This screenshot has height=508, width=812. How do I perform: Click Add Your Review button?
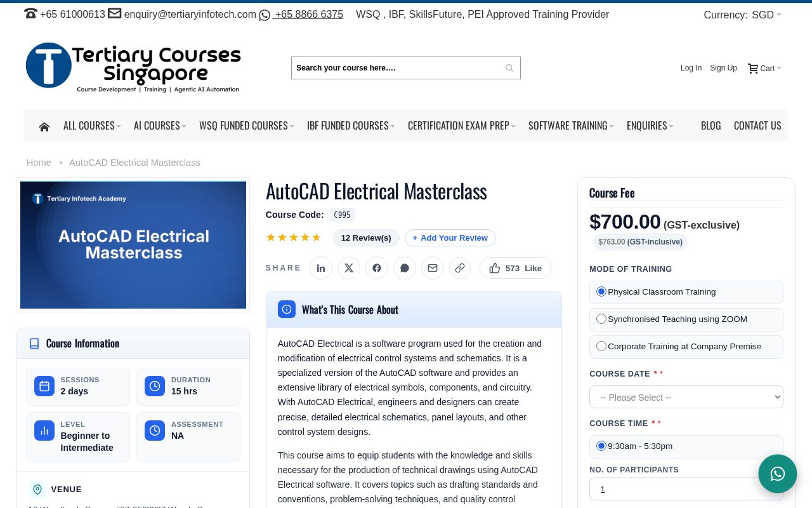tap(450, 238)
